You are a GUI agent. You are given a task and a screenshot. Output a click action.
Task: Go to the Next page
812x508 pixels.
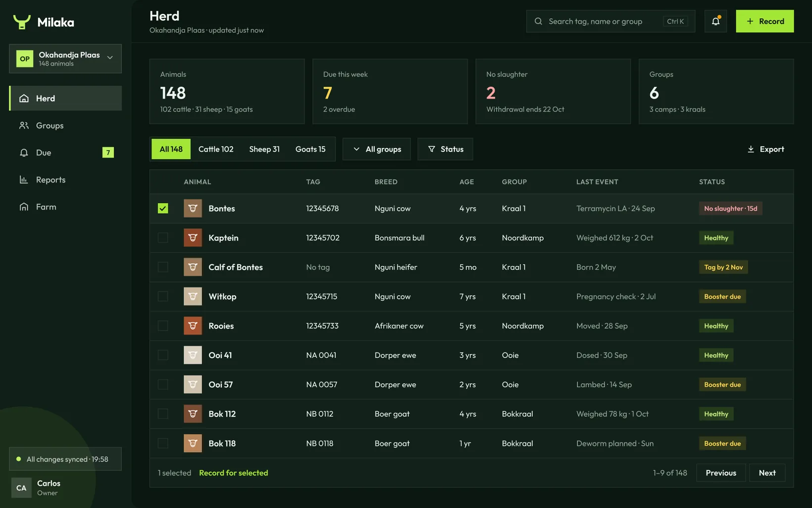point(767,473)
